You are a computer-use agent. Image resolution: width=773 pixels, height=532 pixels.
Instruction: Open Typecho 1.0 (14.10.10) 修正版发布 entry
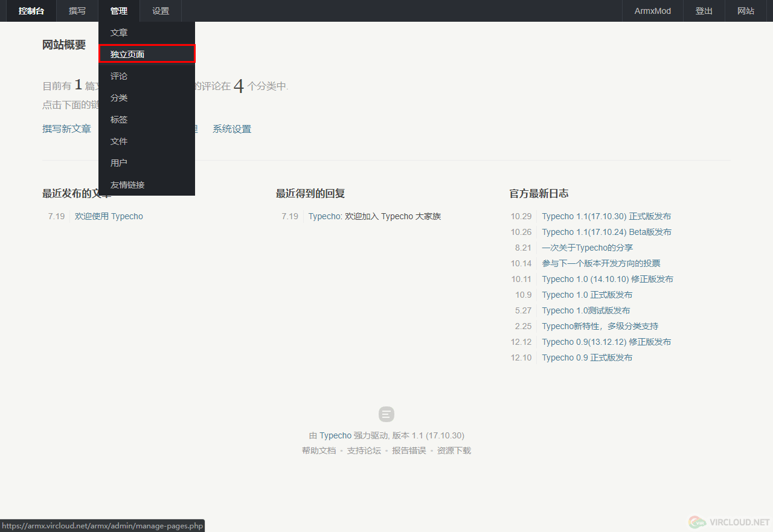(608, 279)
